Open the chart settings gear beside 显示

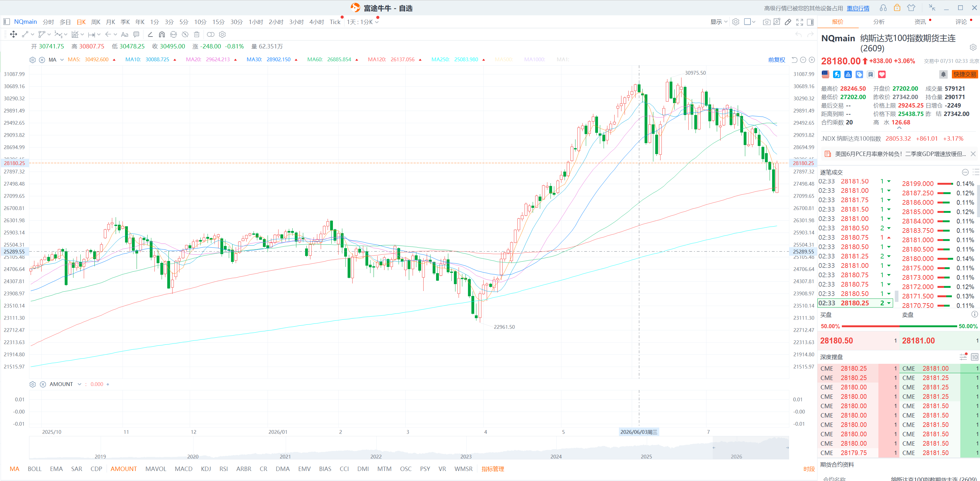click(x=736, y=22)
